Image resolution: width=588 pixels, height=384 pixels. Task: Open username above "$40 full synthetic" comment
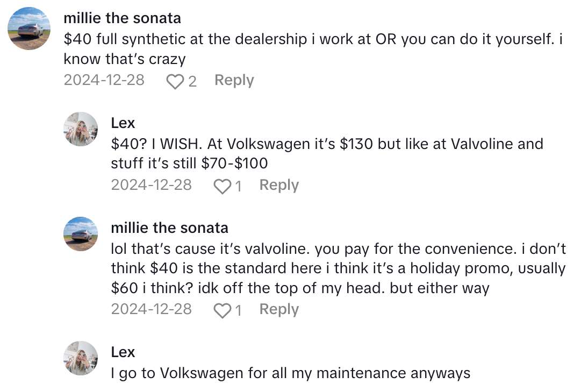click(122, 18)
